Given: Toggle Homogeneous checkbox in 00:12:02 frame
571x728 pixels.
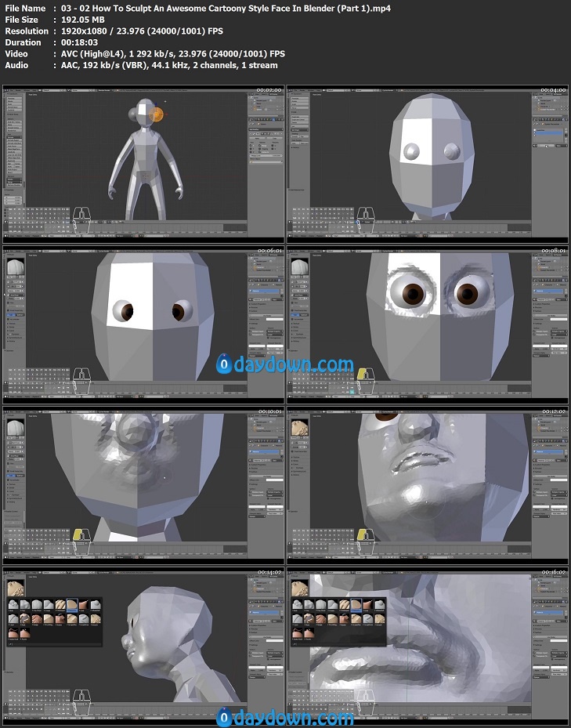Looking at the screenshot, I should [552, 498].
